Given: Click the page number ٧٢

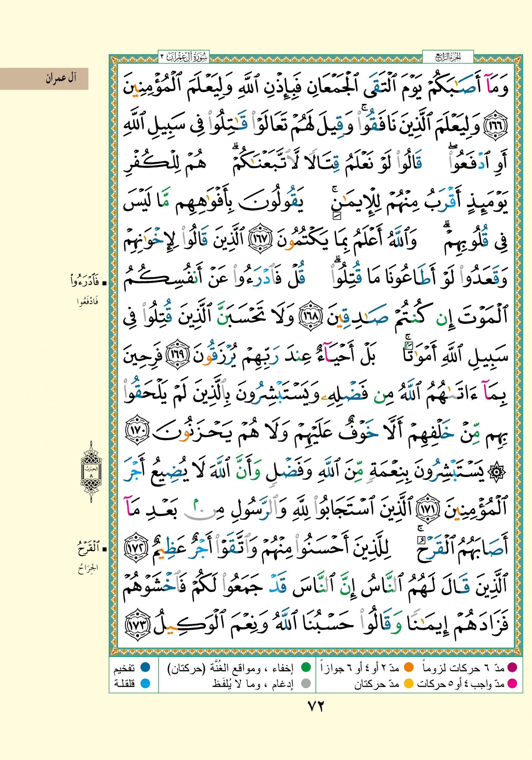Looking at the screenshot, I should click(x=316, y=706).
